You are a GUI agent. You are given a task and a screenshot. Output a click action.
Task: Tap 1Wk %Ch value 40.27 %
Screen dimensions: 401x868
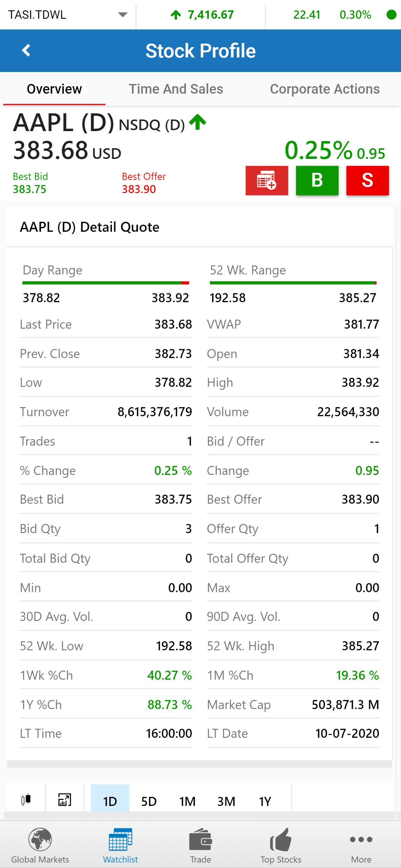coord(170,675)
